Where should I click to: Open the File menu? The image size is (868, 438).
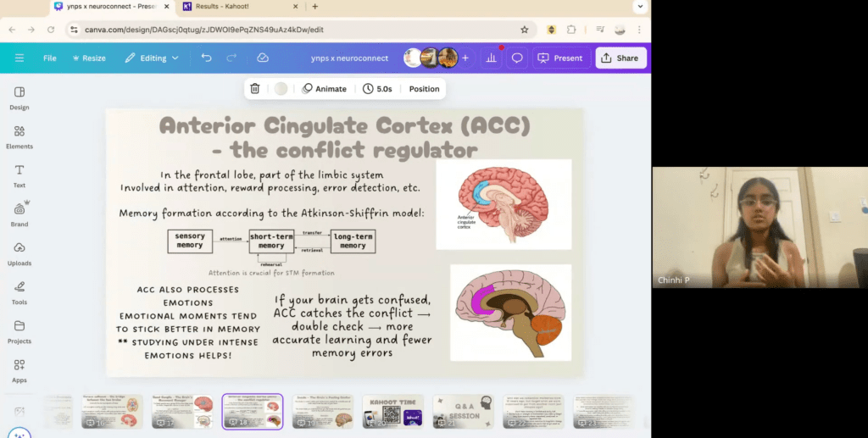(x=50, y=58)
